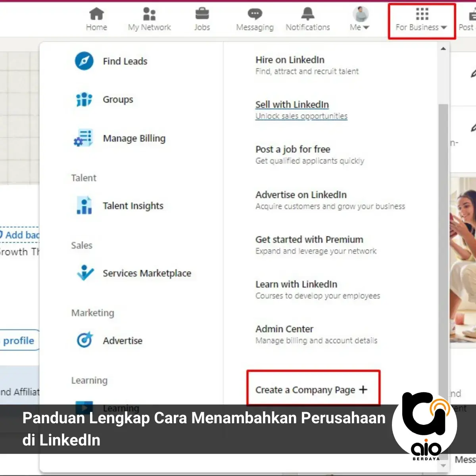Click the Get qualified applicants quickly text
The height and width of the screenshot is (476, 476).
(x=310, y=161)
